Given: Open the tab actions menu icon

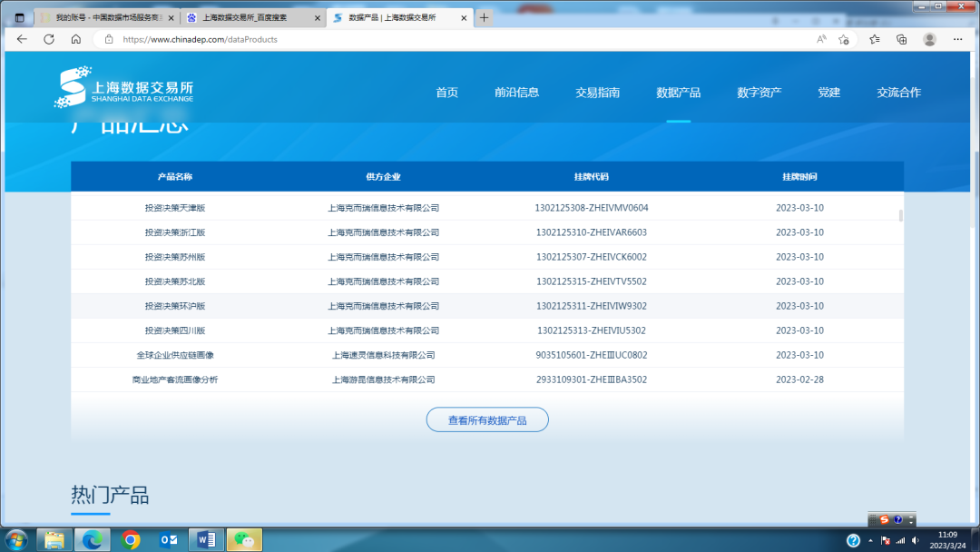Looking at the screenshot, I should [19, 17].
